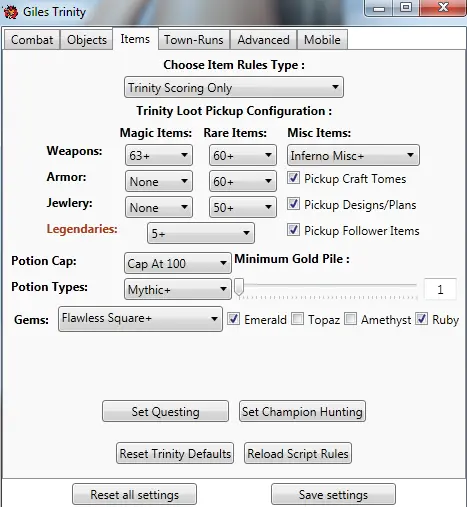Click the Save settings button
The height and width of the screenshot is (507, 467).
pyautogui.click(x=333, y=494)
